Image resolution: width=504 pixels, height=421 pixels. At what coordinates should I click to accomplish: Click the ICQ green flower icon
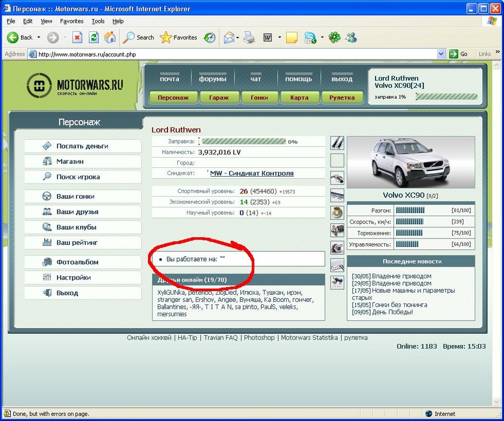[x=334, y=37]
